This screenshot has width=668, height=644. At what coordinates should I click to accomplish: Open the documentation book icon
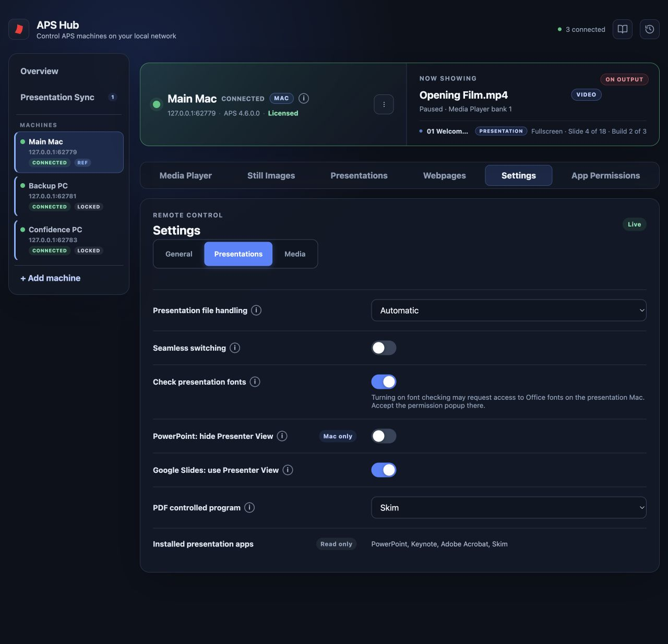pos(623,29)
